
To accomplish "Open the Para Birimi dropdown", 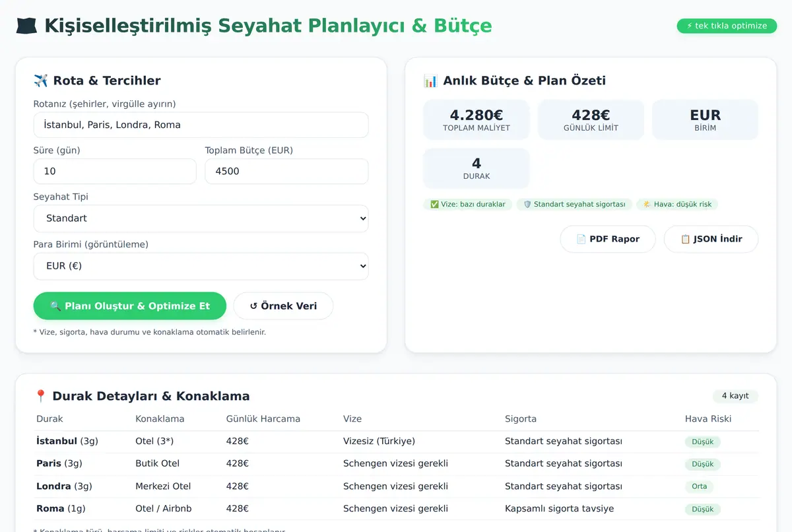I will point(201,266).
